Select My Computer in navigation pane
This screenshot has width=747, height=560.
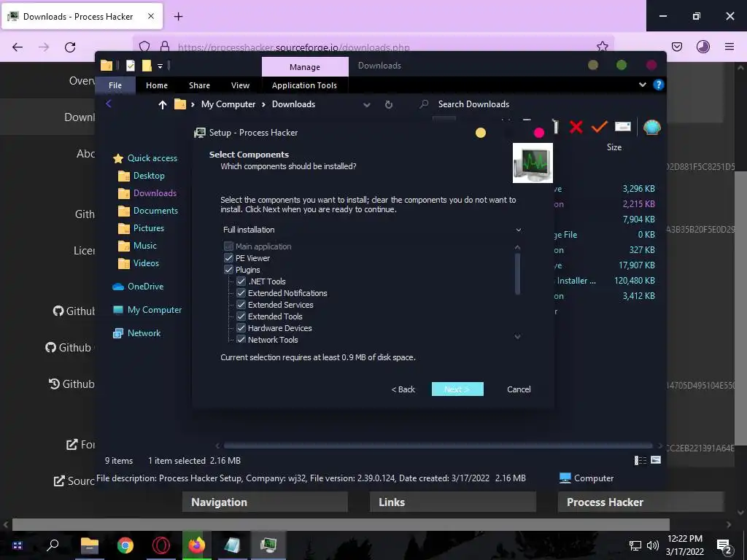(x=155, y=309)
